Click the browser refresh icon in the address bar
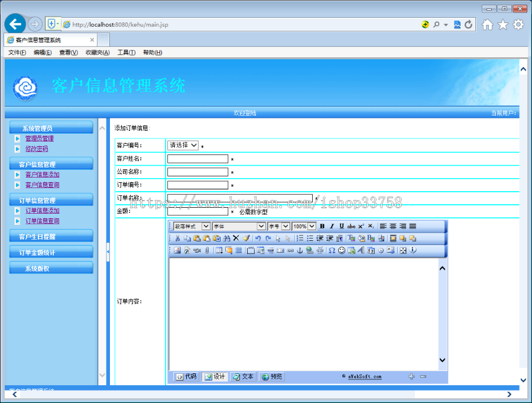Viewport: 532px width, 403px height. pos(468,24)
